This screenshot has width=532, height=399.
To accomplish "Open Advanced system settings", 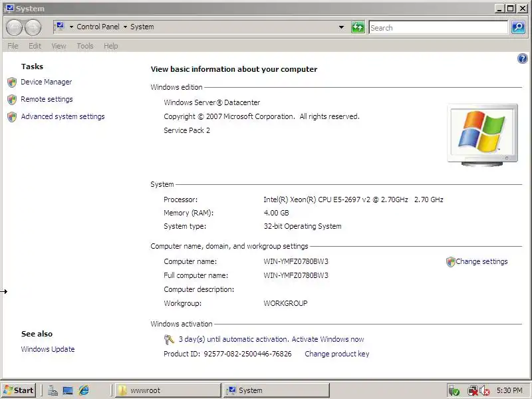I will click(63, 117).
